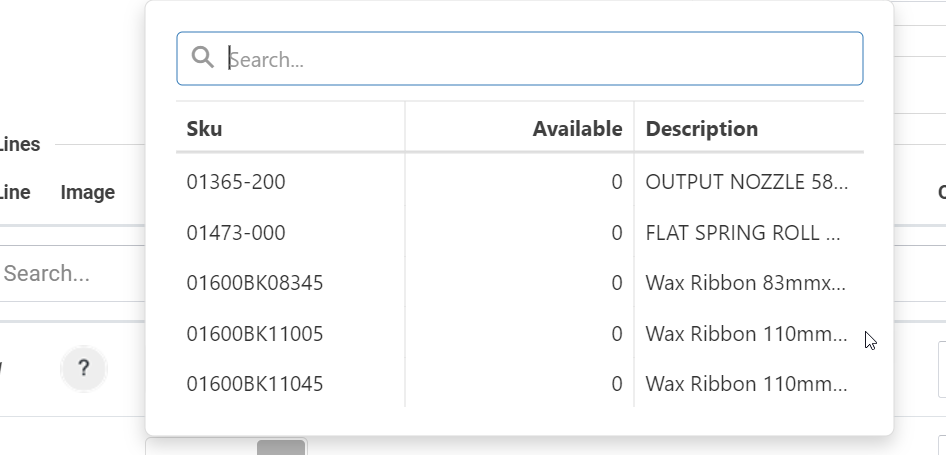The image size is (946, 455).
Task: Focus the popup Search field above the Sku table
Action: click(x=540, y=59)
